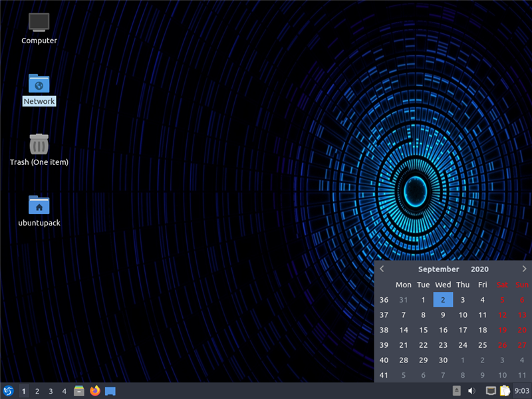Click the September month label
This screenshot has width=532, height=399.
438,269
